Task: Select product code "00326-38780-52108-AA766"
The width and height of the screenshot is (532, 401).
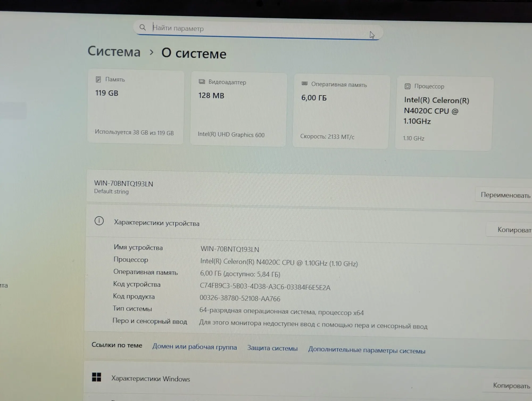Action: pyautogui.click(x=240, y=298)
